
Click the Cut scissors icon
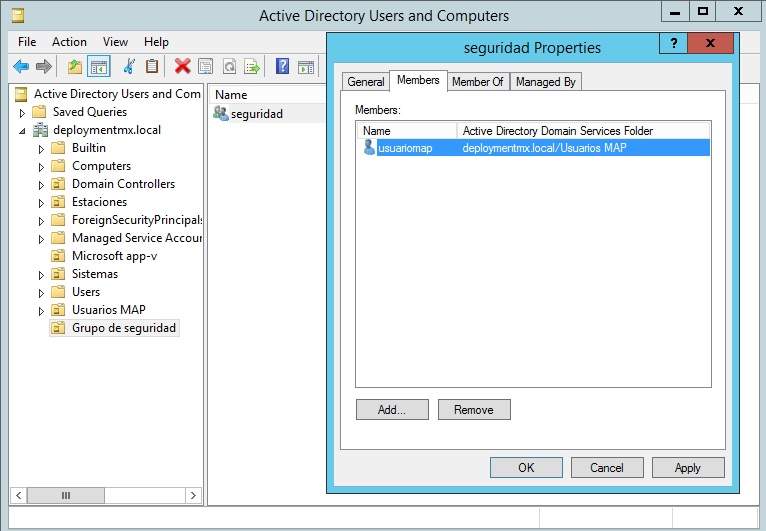tap(128, 67)
